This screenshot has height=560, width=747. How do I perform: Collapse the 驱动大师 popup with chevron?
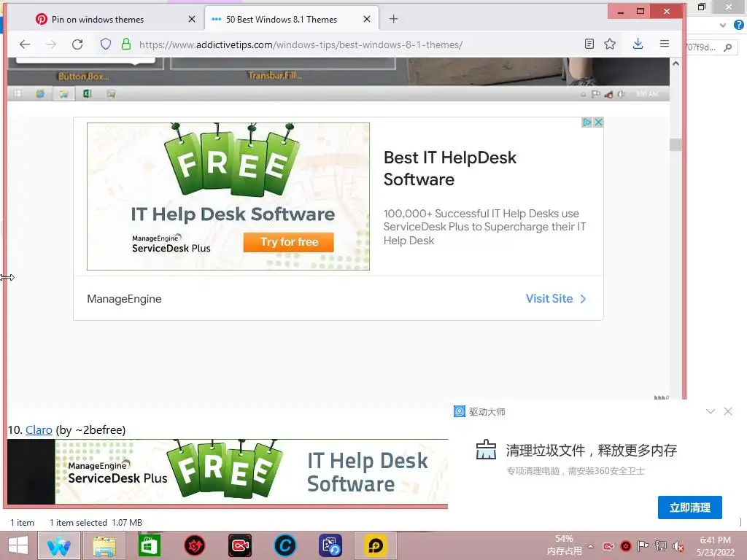(711, 411)
